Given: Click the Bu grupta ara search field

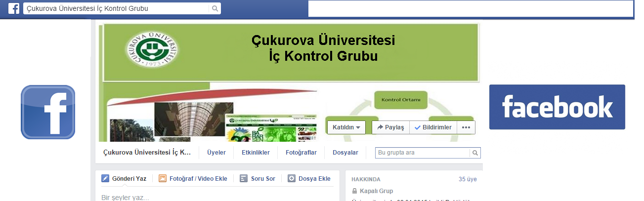Looking at the screenshot, I should (x=423, y=153).
